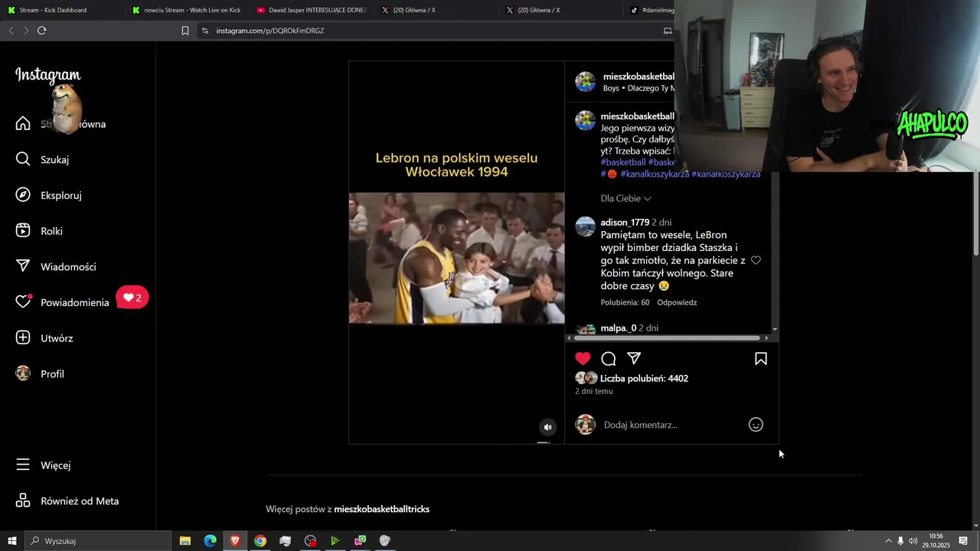Switch to second (20) Główna / X tab
The image size is (980, 551).
coord(560,10)
